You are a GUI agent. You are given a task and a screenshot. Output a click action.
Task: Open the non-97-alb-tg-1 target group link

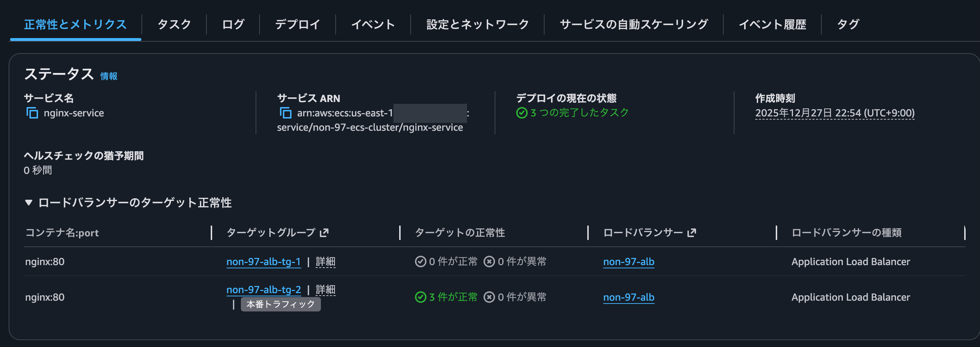263,262
